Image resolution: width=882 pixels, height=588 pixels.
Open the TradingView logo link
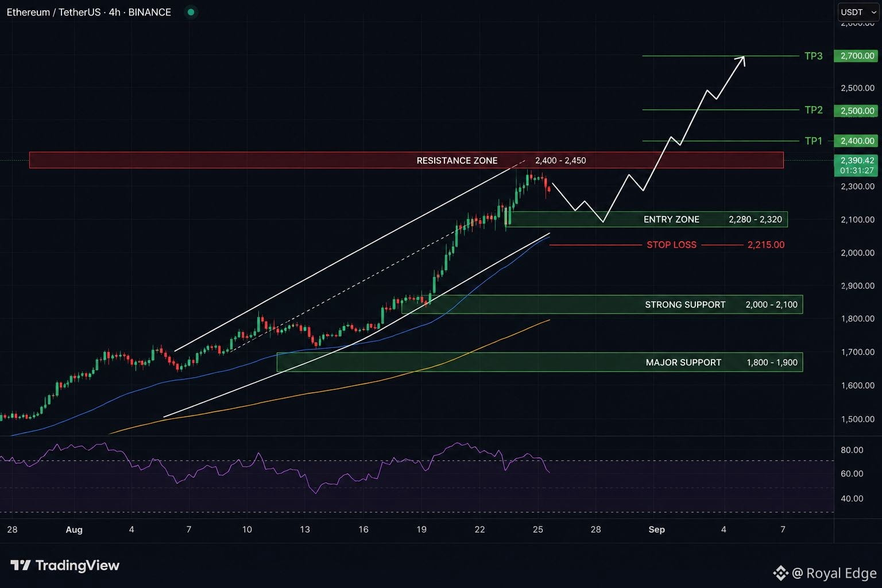65,566
